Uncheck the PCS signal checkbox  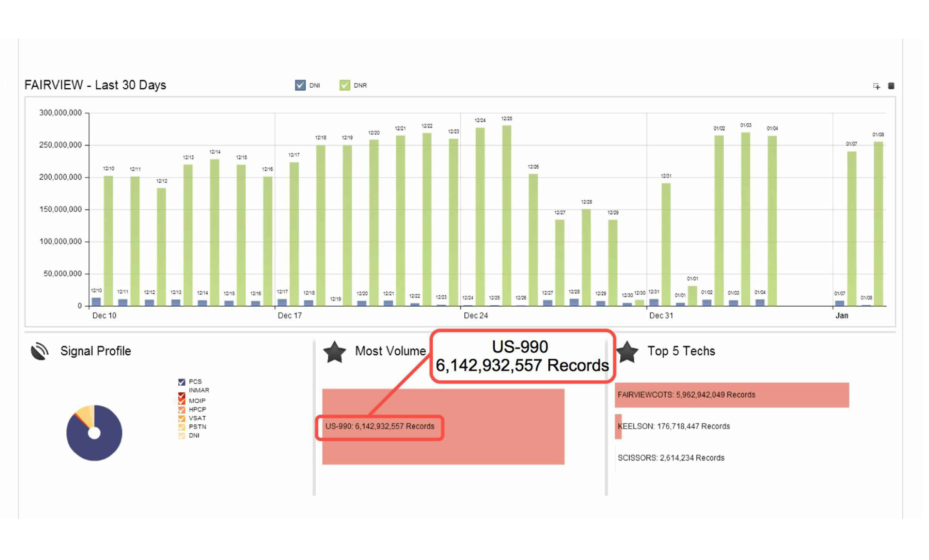(x=182, y=382)
